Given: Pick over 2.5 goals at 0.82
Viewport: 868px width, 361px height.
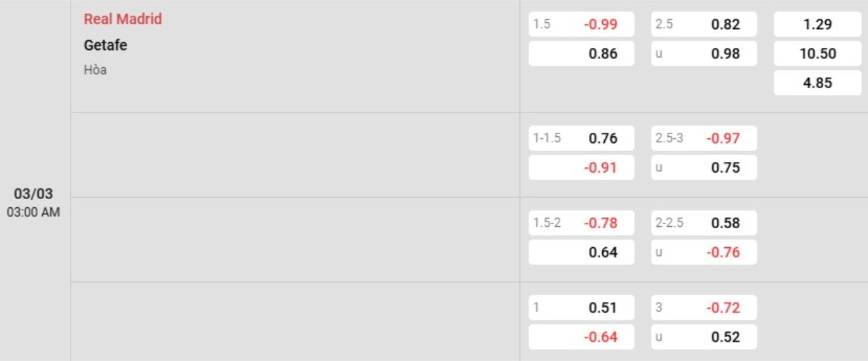Looking at the screenshot, I should (x=704, y=24).
